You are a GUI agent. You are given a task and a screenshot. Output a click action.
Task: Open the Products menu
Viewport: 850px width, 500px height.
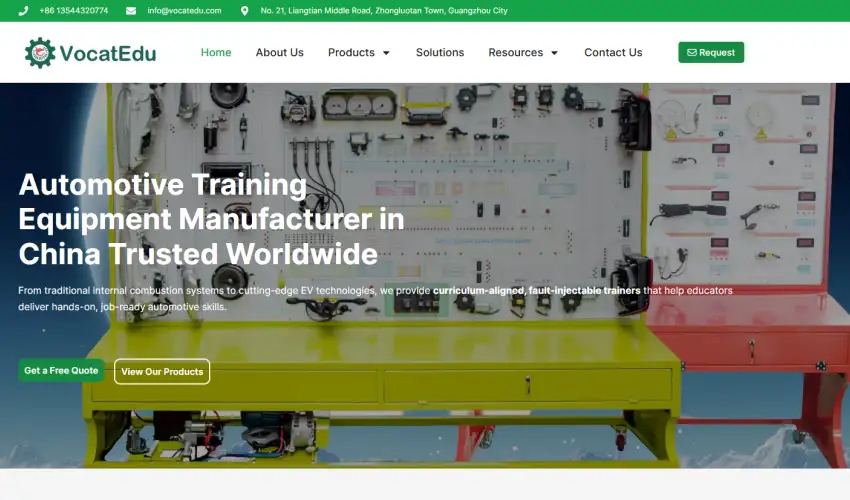(x=351, y=52)
